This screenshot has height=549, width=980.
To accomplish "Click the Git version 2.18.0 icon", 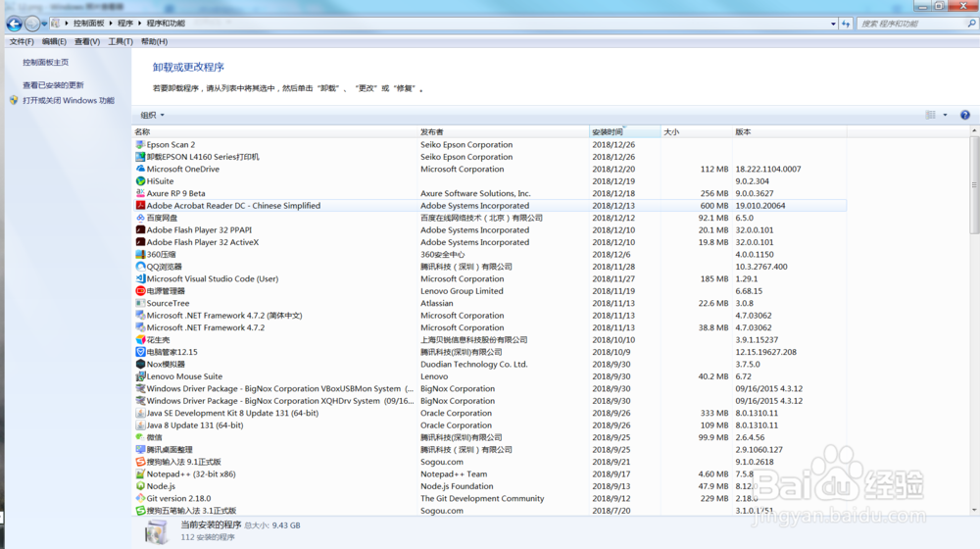I will [140, 498].
